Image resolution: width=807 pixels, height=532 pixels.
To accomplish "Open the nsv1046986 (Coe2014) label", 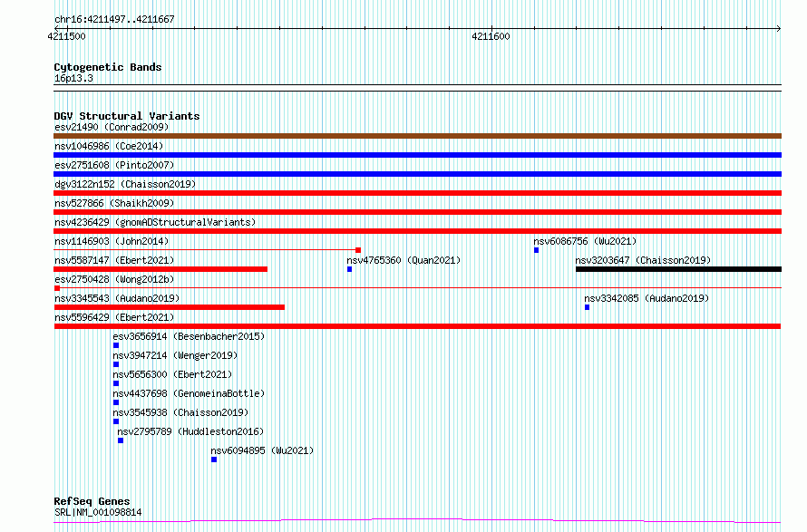I will point(109,146).
